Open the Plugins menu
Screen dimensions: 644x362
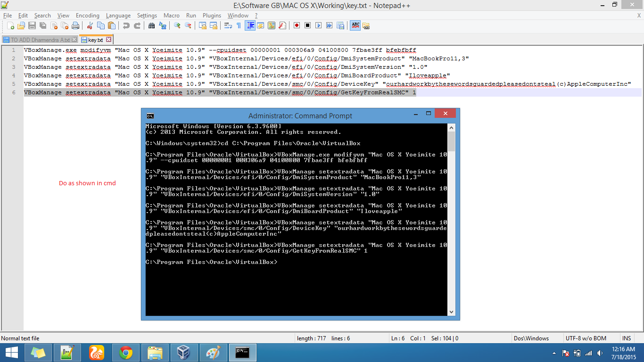pos(212,16)
